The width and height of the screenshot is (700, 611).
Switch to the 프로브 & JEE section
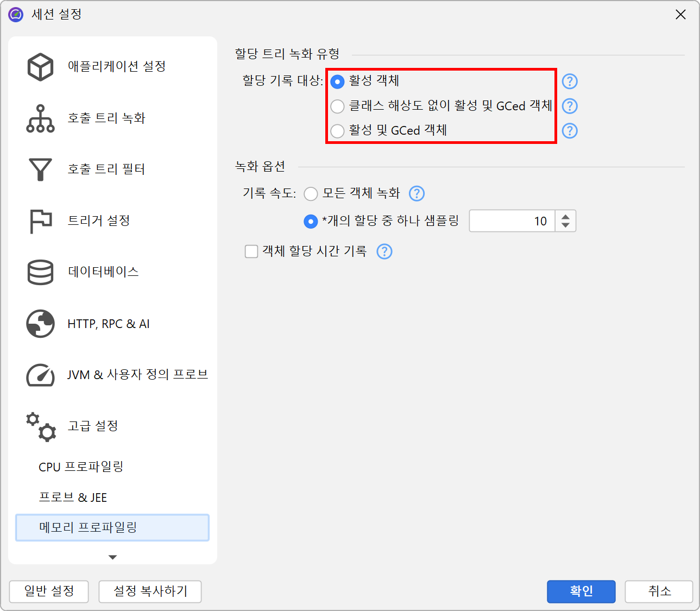click(73, 497)
